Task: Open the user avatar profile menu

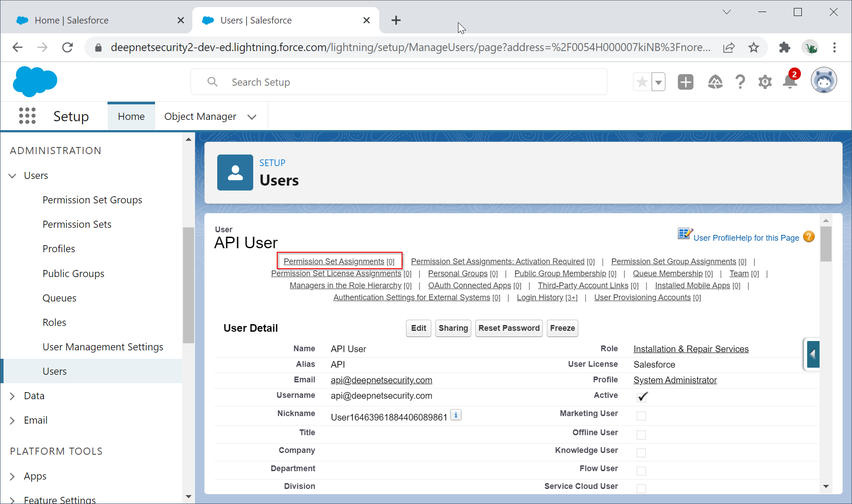Action: tap(824, 81)
